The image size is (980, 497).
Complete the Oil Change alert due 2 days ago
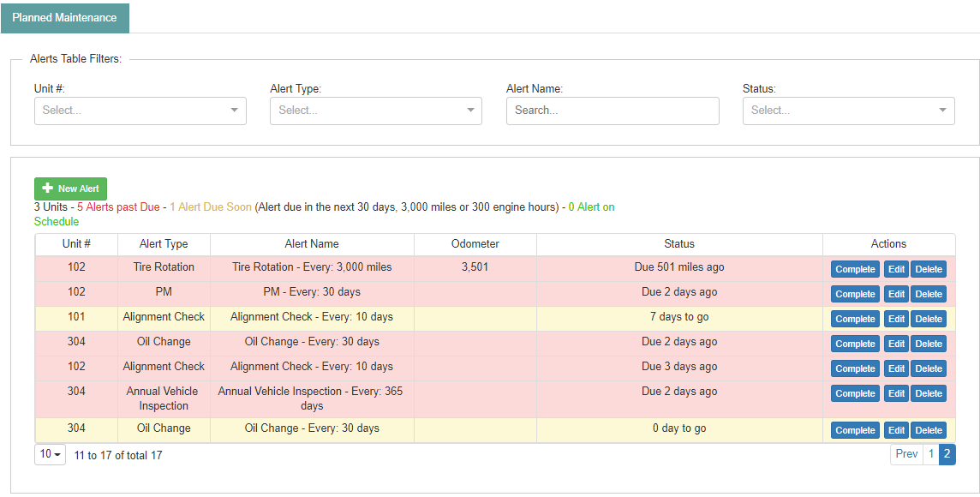coord(855,344)
